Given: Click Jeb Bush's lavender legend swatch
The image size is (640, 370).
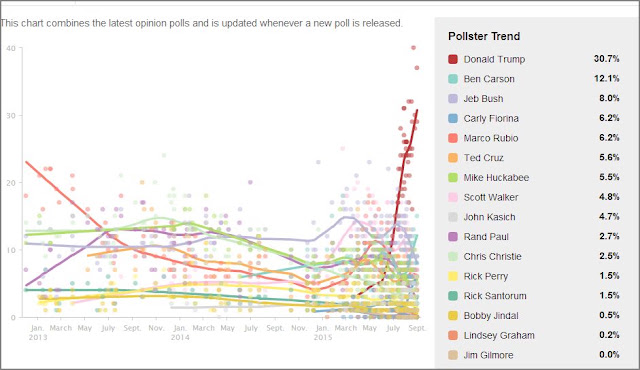Looking at the screenshot, I should (453, 99).
